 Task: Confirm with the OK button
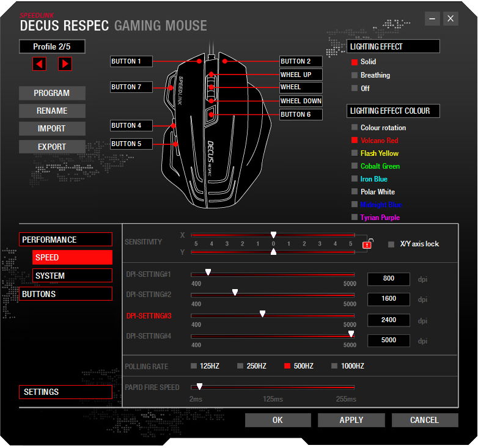[278, 420]
